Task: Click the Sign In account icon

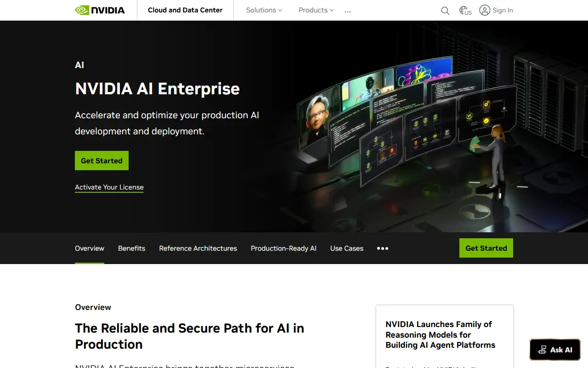Action: (485, 10)
